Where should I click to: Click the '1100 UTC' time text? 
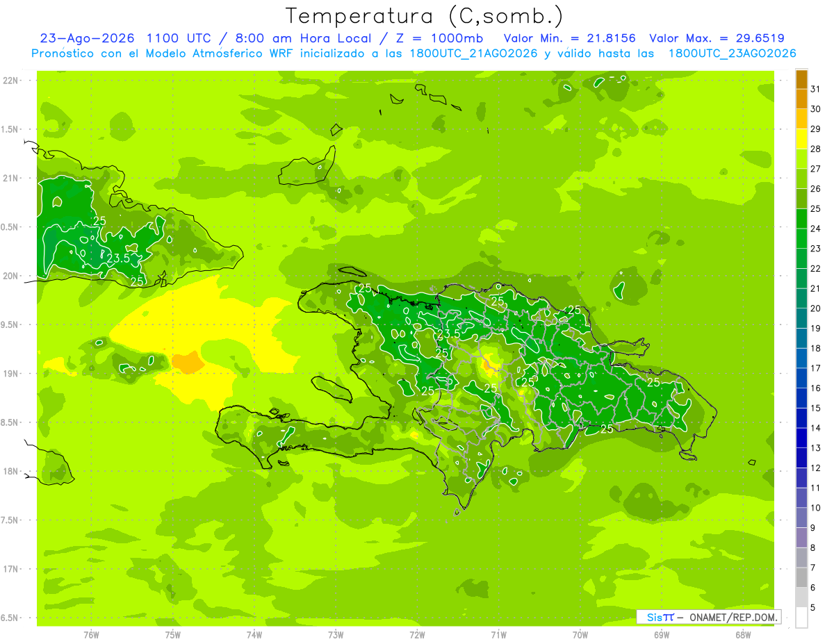pos(178,38)
